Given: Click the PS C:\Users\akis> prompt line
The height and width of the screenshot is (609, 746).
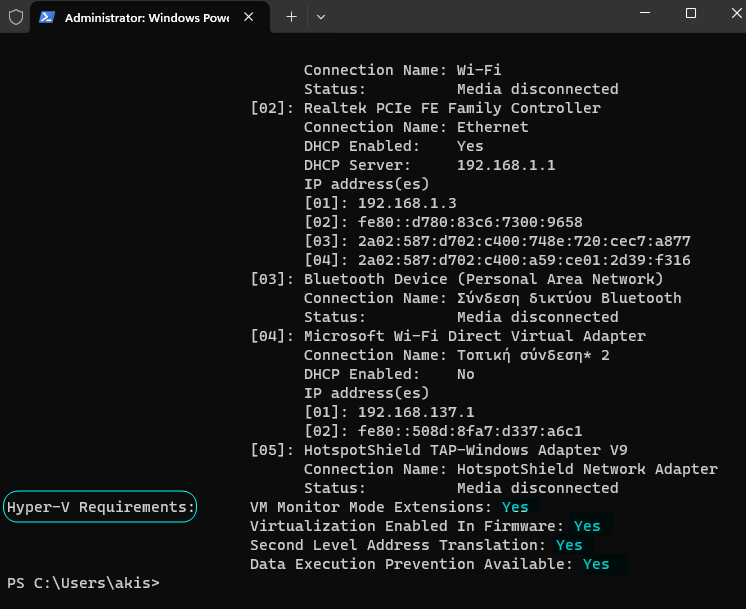Looking at the screenshot, I should [x=83, y=583].
